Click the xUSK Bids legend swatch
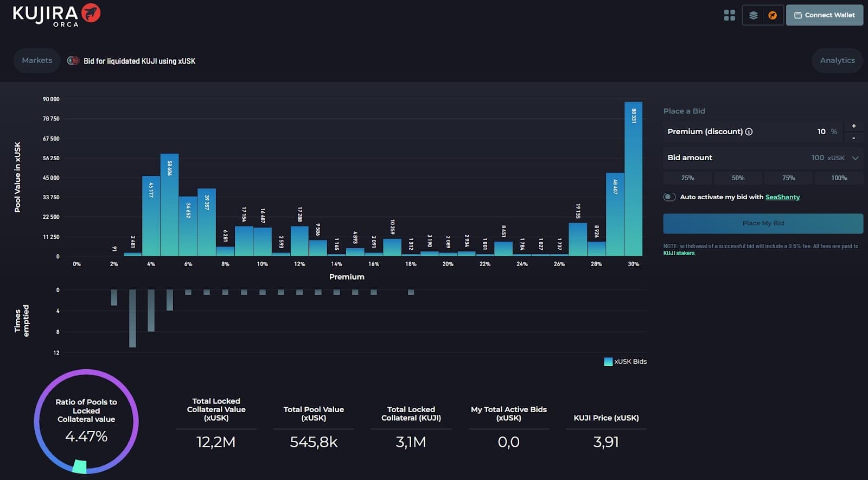Screen dimensions: 868x480 pyautogui.click(x=608, y=362)
